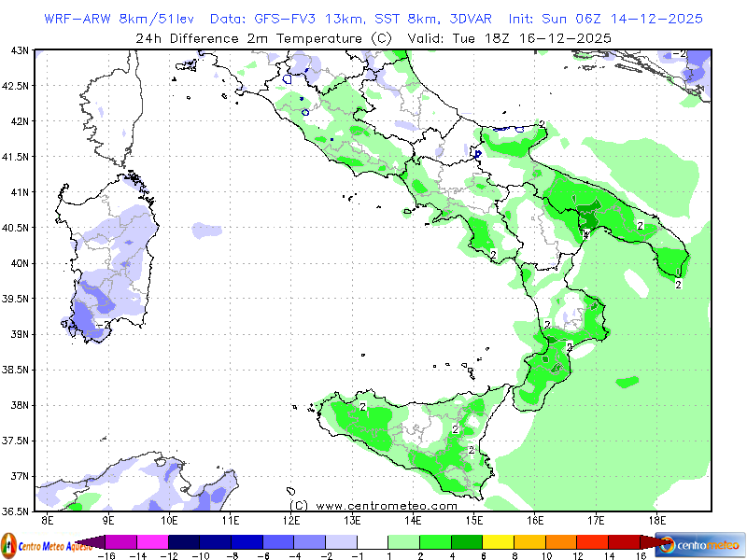Click the darkest green swatch in the legend
Viewport: 747px width, 560px height.
pos(465,541)
